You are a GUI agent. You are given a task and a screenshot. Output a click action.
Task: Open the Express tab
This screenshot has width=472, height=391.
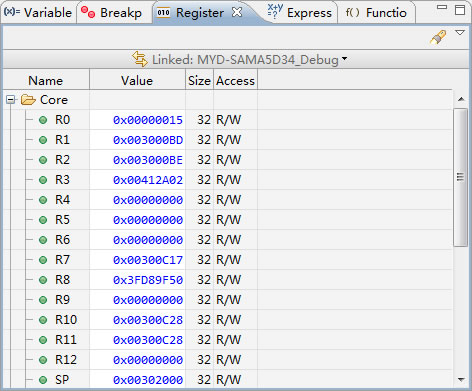tap(300, 13)
